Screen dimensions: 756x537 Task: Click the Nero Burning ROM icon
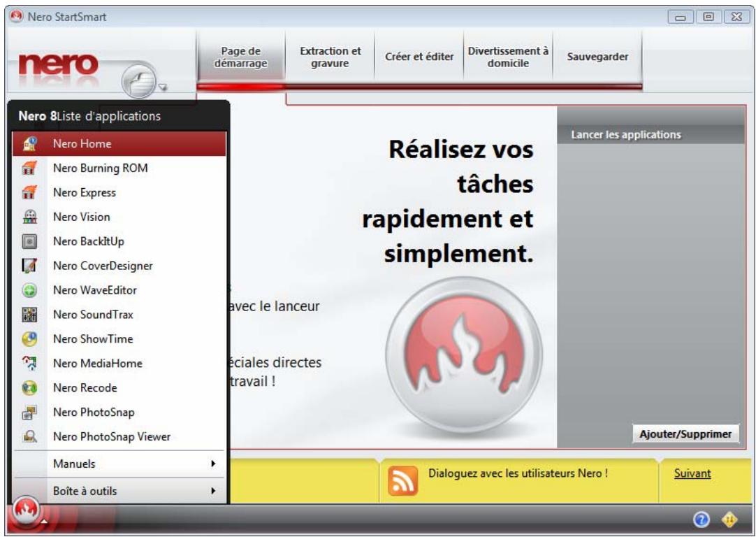(x=29, y=168)
